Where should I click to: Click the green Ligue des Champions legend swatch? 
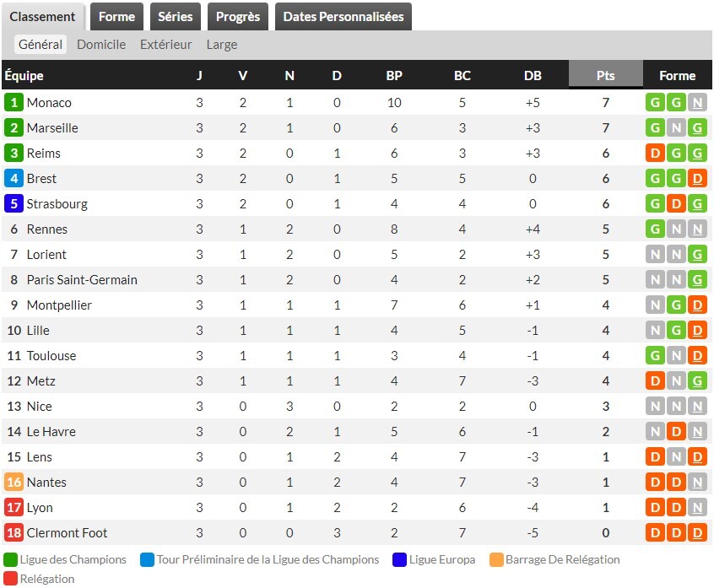pyautogui.click(x=10, y=559)
